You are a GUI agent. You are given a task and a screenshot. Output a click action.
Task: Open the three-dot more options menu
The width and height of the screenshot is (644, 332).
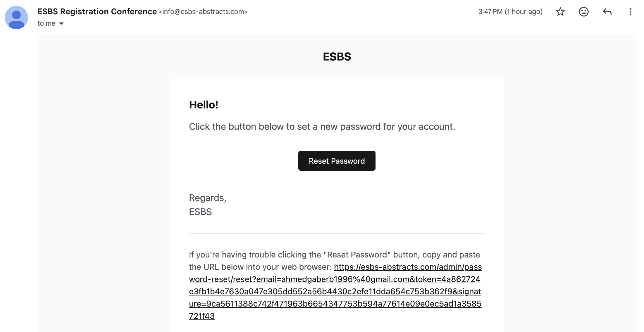(630, 12)
